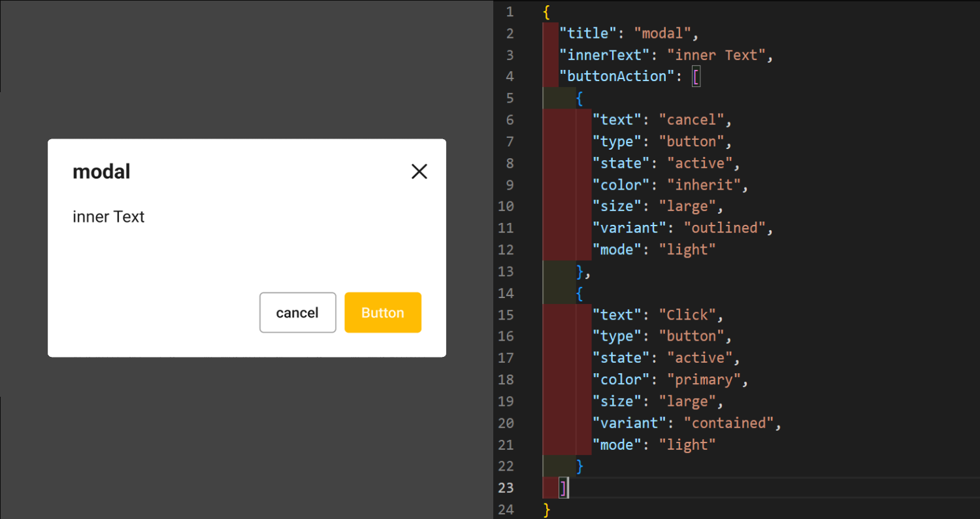Click the "text": "Click" code line
The image size is (980, 519).
(x=658, y=314)
